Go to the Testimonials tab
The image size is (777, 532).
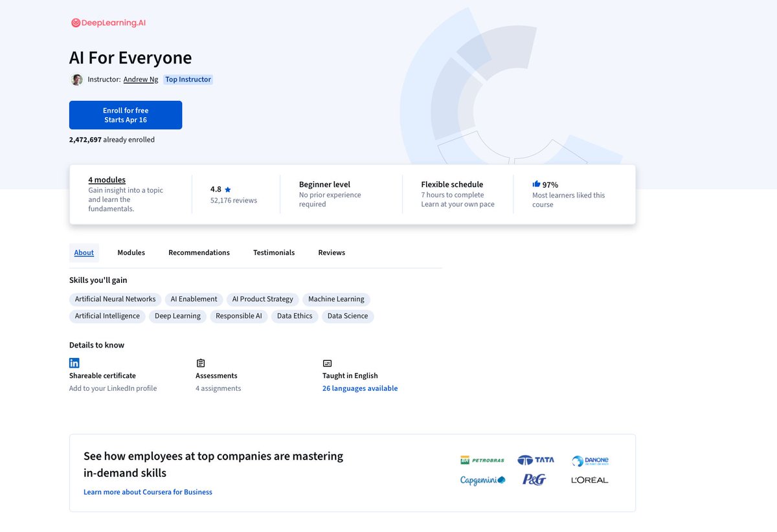pyautogui.click(x=274, y=252)
